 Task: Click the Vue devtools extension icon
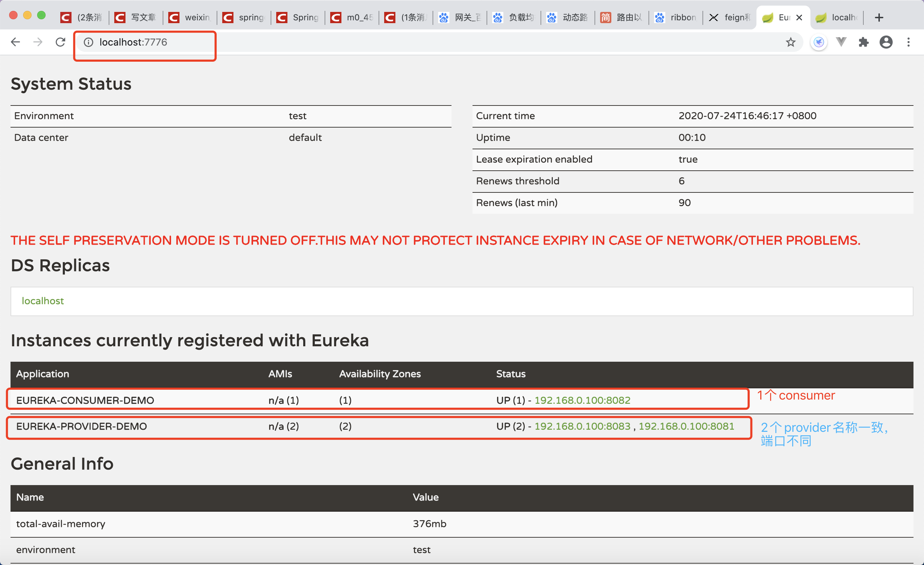(841, 42)
